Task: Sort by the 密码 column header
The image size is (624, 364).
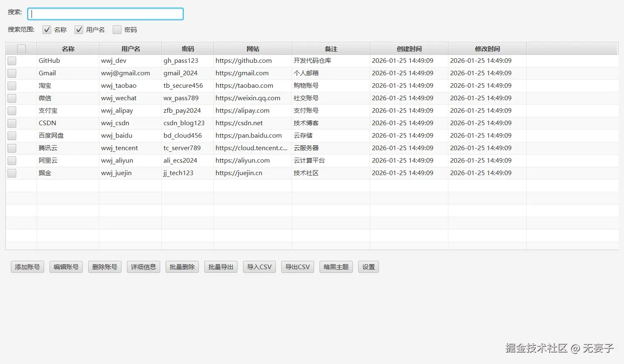Action: coord(188,49)
